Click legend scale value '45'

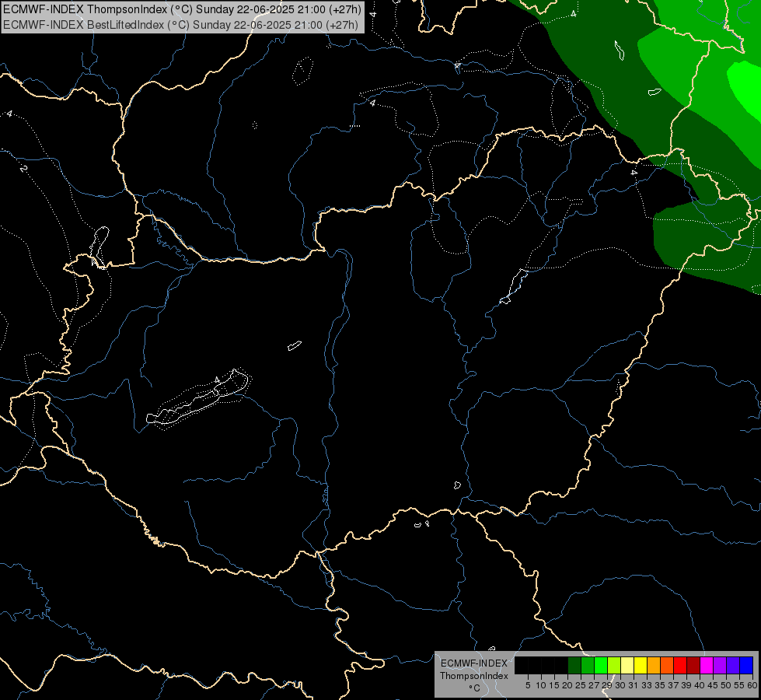click(714, 685)
